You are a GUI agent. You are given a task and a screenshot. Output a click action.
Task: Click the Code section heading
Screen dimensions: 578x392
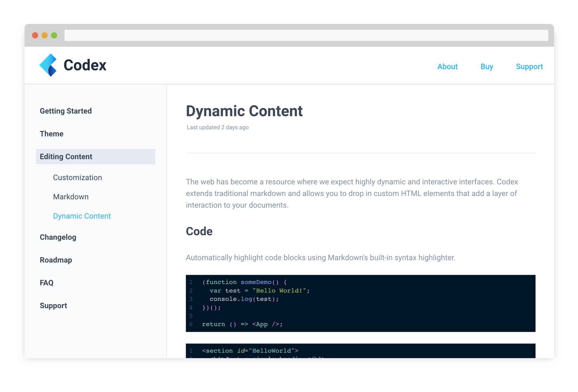199,231
